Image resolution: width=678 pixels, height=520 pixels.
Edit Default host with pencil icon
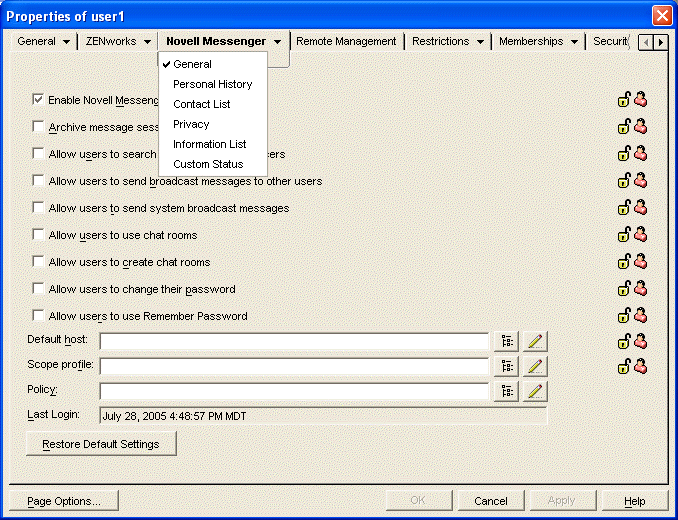[x=535, y=341]
